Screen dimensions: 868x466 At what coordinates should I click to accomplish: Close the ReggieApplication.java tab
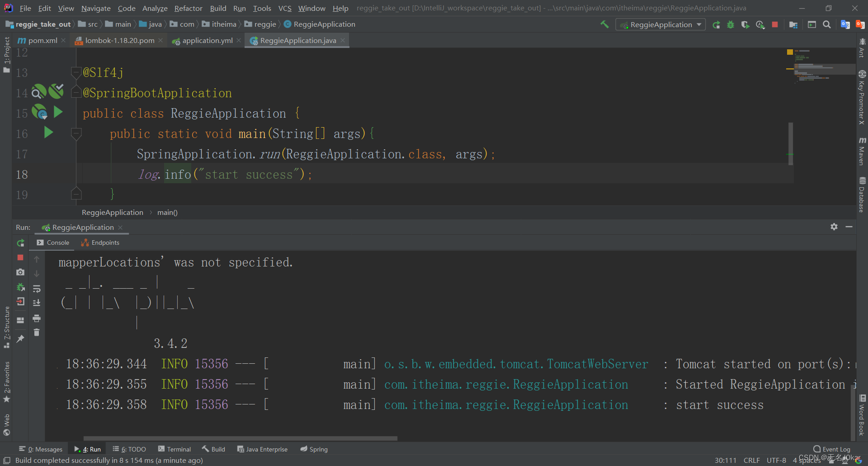tap(343, 40)
